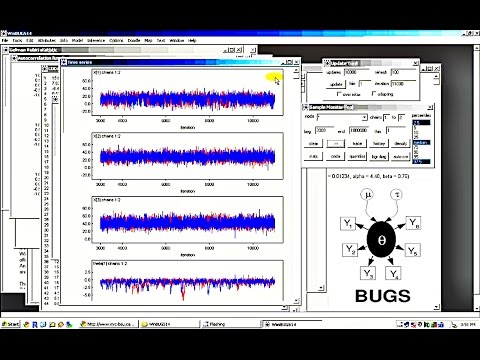Click the Start button on taskbar
This screenshot has height=360, width=480.
click(x=11, y=324)
